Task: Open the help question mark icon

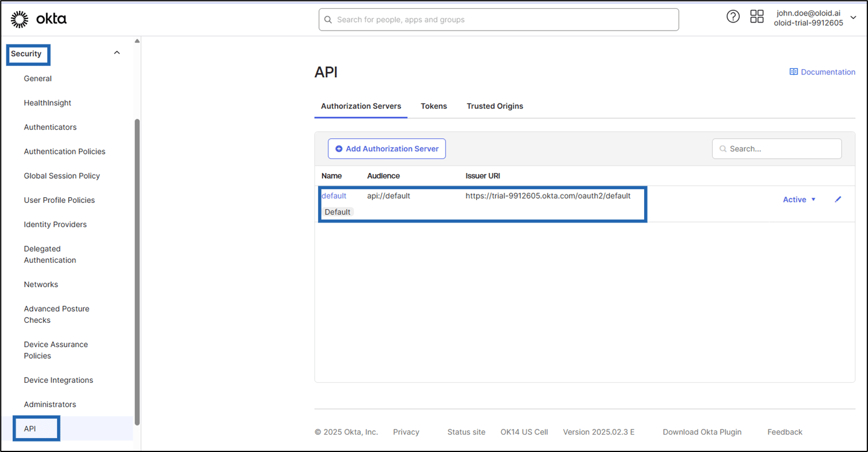Action: (x=733, y=17)
